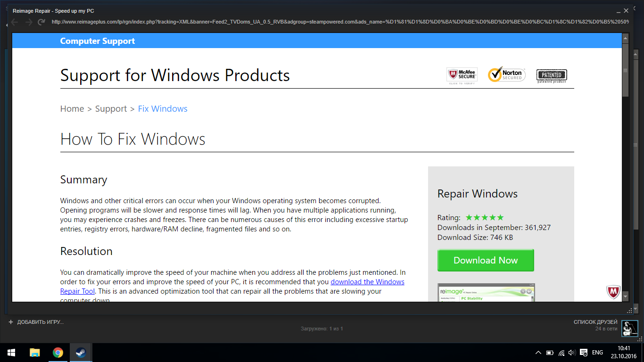Open the Windows Start menu
The image size is (644, 362).
[x=11, y=353]
